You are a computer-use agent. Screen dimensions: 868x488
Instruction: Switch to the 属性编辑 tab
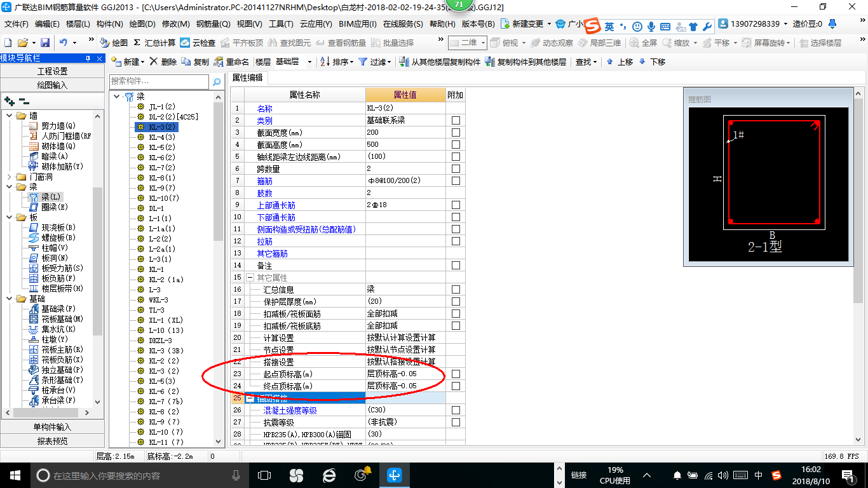(x=247, y=78)
